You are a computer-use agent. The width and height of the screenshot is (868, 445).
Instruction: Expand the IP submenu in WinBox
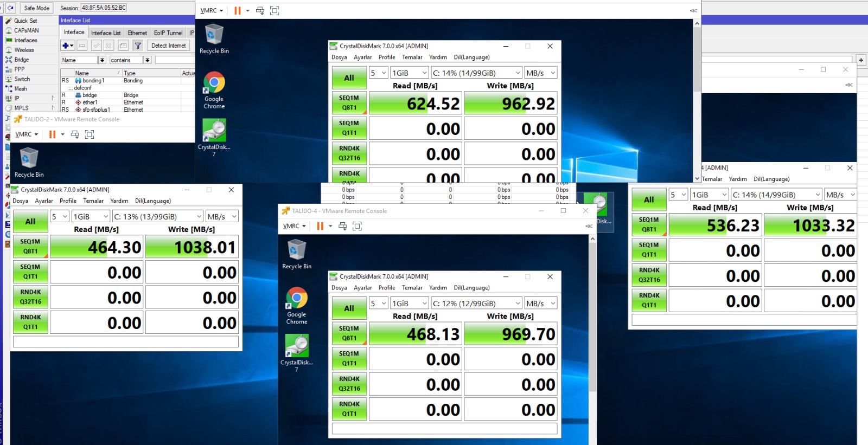point(30,98)
